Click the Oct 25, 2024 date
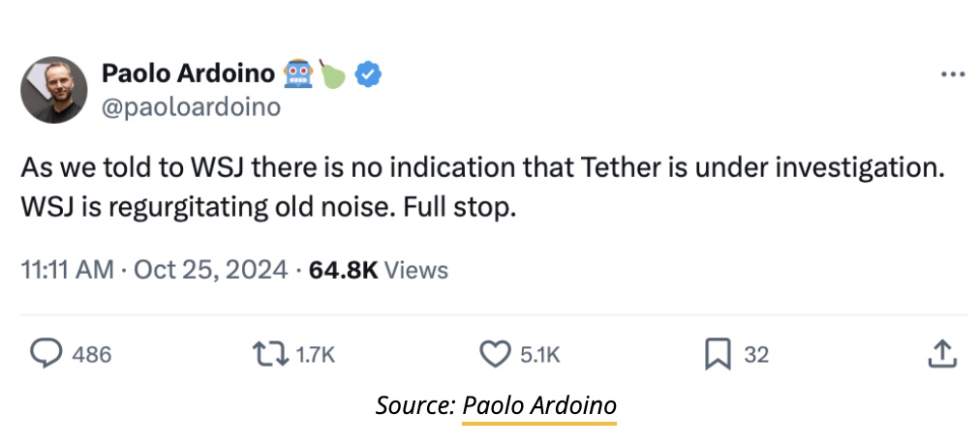 pyautogui.click(x=210, y=270)
